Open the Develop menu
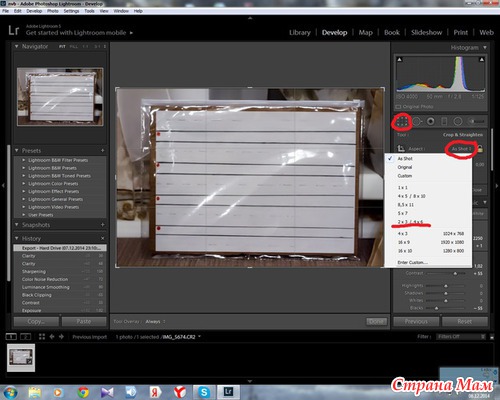 coord(34,11)
